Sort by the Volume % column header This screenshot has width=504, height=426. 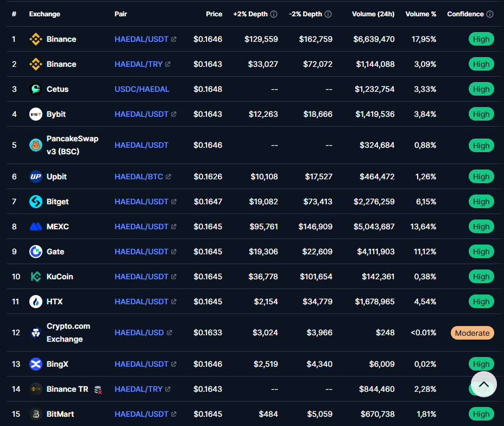click(x=421, y=14)
